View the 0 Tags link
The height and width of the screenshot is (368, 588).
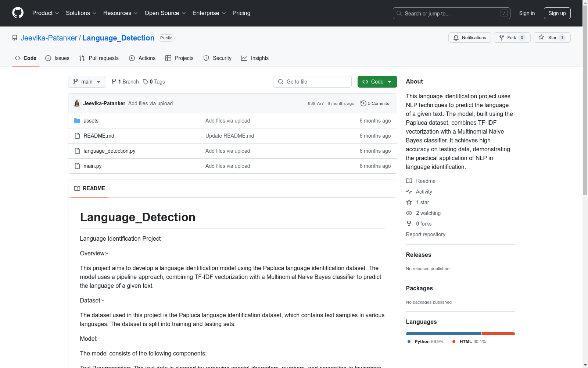154,82
